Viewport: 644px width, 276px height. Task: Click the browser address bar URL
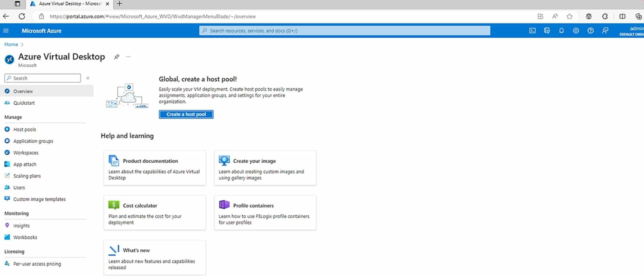[153, 16]
